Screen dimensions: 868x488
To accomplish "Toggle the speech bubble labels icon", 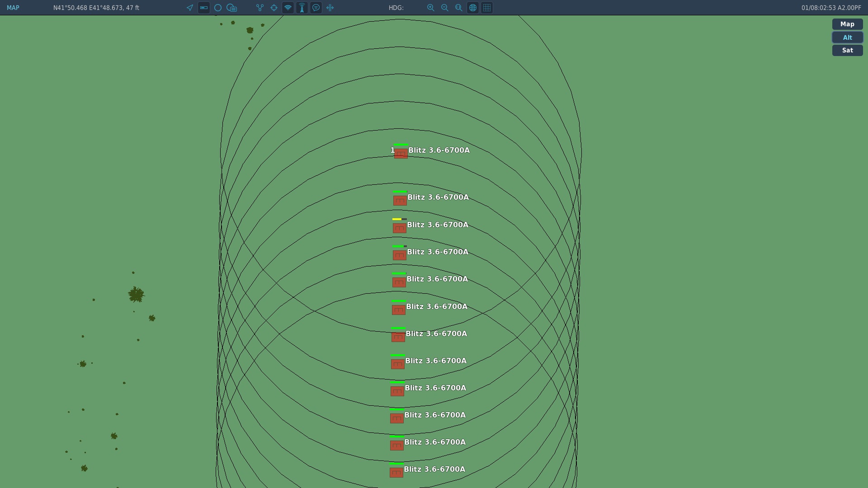I will 316,8.
